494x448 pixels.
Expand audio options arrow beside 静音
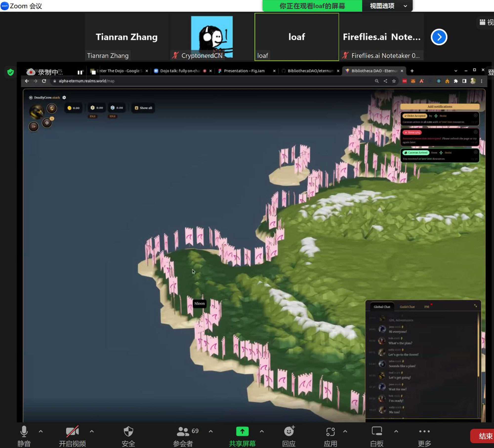click(41, 431)
